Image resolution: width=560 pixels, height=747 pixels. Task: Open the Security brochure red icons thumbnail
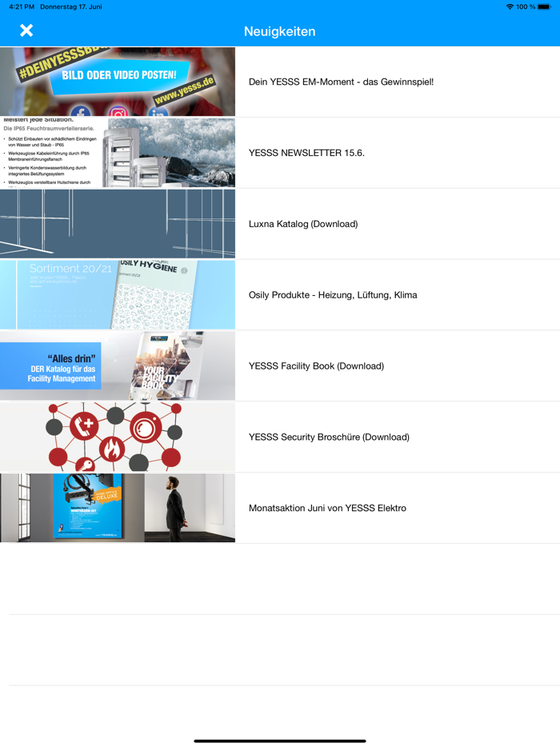point(118,437)
